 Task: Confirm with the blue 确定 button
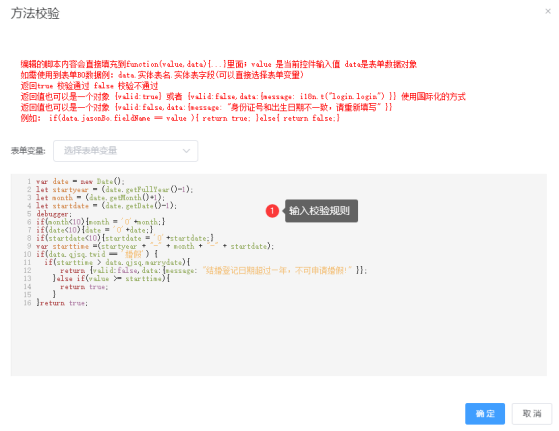(x=485, y=414)
